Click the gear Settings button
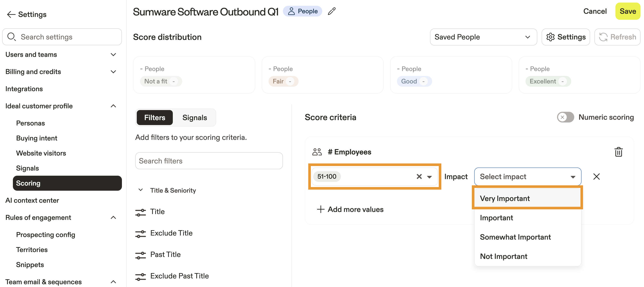The image size is (644, 287). pyautogui.click(x=565, y=37)
